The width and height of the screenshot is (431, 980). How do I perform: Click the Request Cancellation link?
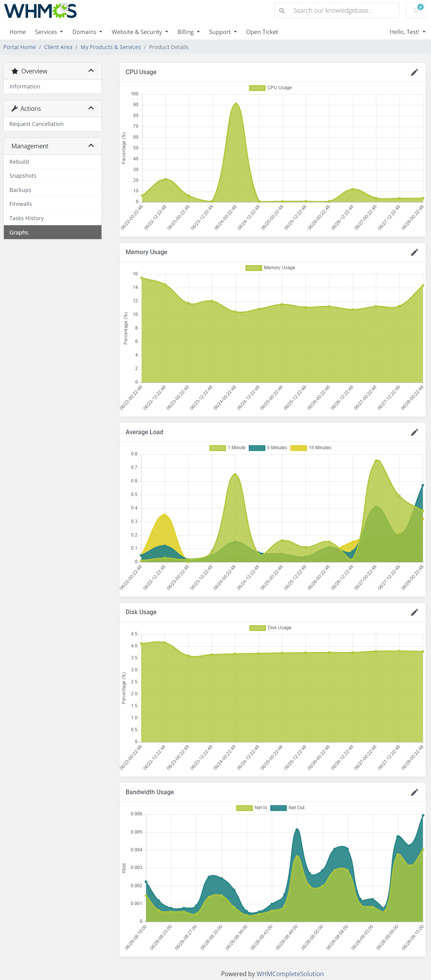pos(37,124)
